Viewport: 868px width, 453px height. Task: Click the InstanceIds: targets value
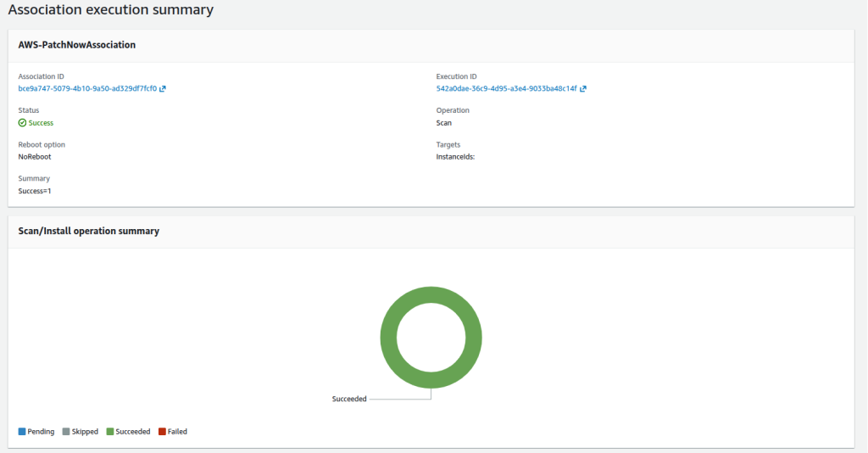coord(455,157)
